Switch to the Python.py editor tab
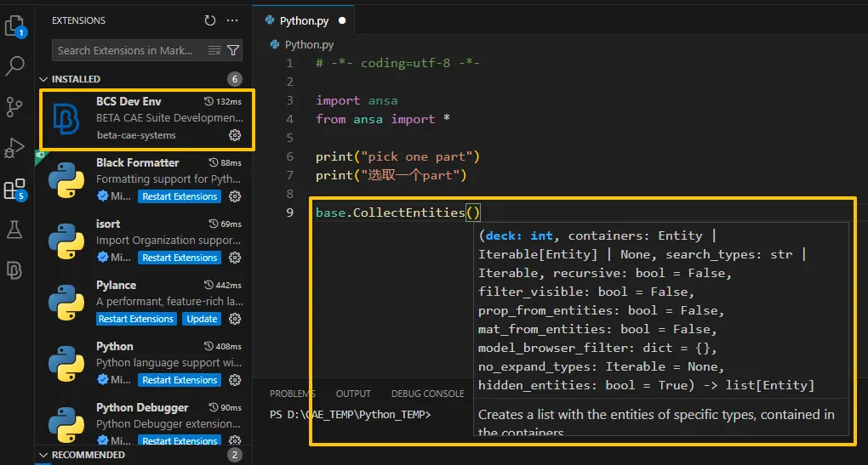The image size is (868, 465). pos(304,20)
